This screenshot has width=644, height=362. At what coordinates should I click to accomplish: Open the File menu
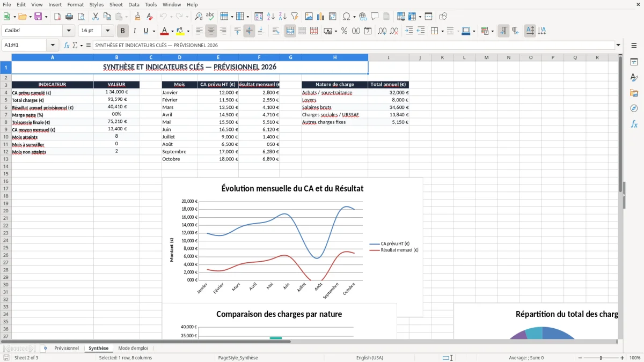7,4
